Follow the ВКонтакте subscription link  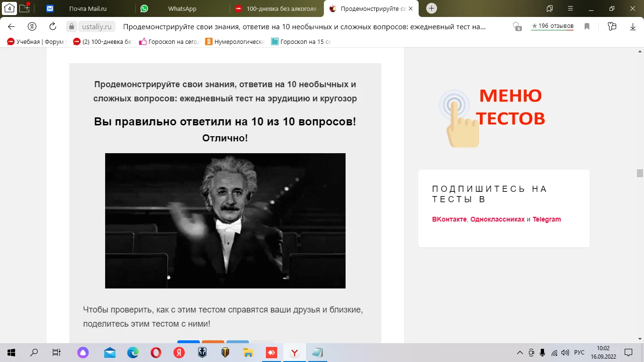(x=448, y=219)
